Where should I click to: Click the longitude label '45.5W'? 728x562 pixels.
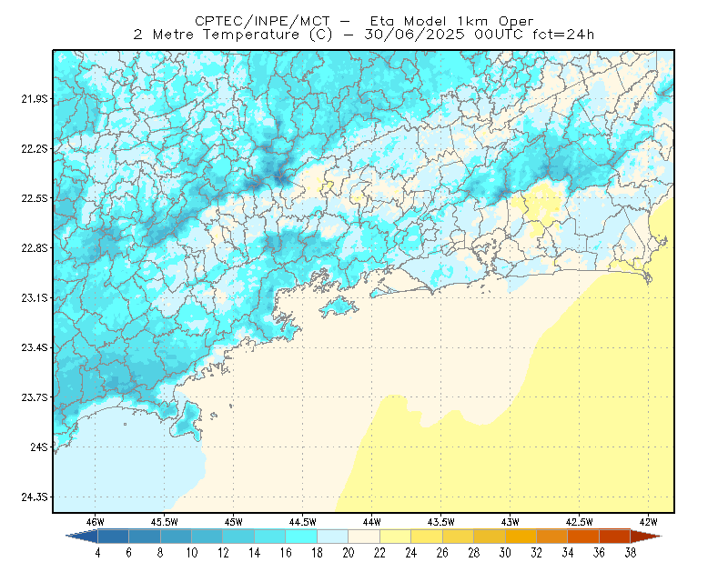[165, 522]
